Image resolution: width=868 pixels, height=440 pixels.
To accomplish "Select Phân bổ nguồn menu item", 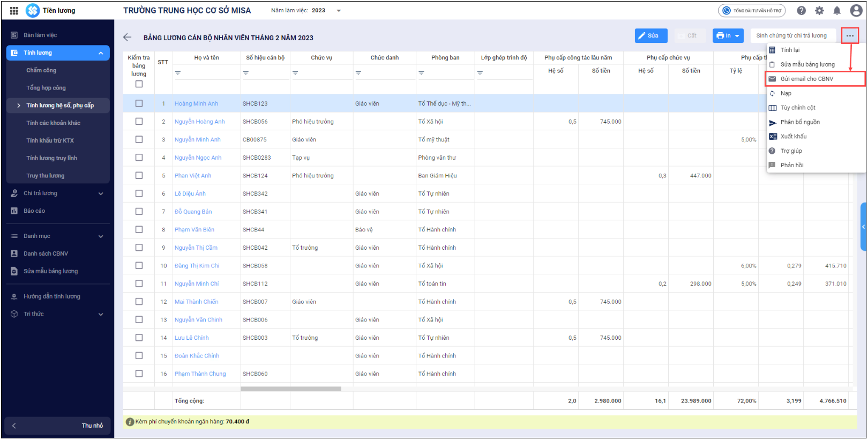I will click(x=816, y=122).
